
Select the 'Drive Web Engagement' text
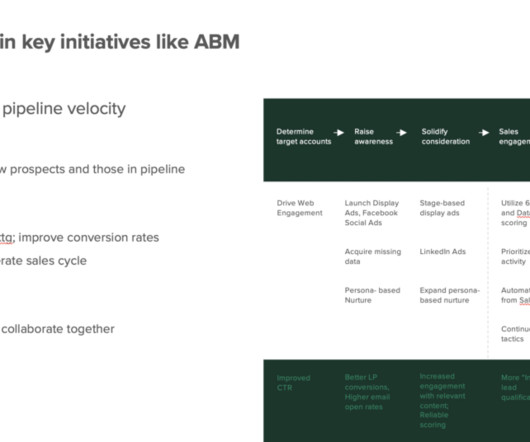pyautogui.click(x=299, y=208)
